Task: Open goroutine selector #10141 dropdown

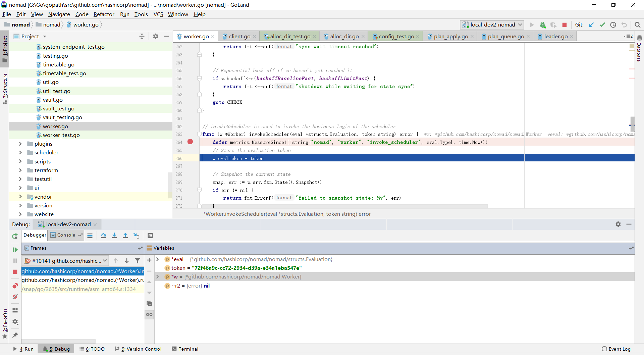Action: (x=65, y=261)
